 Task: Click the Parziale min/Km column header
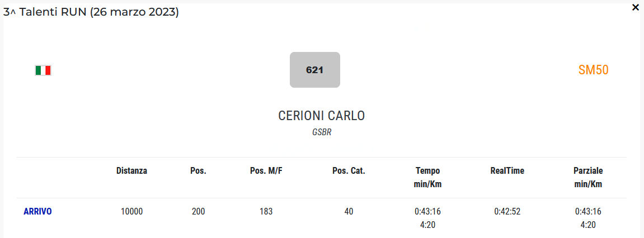pos(587,177)
